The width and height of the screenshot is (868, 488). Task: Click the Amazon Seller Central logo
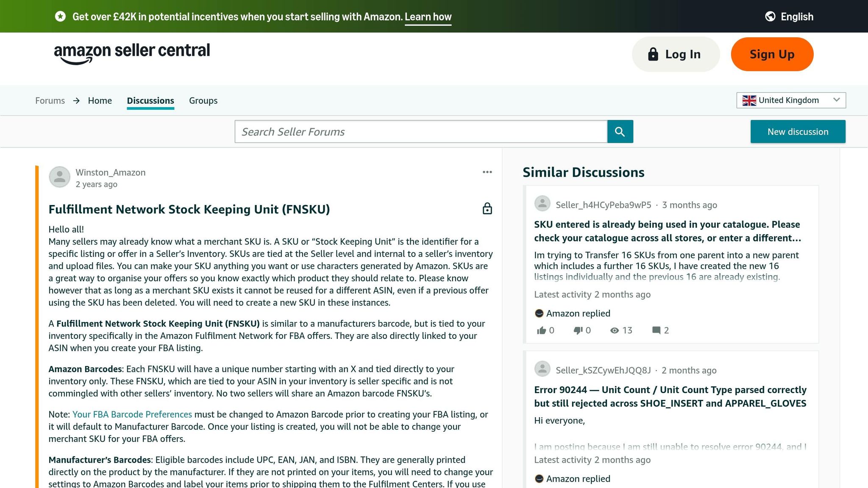132,53
